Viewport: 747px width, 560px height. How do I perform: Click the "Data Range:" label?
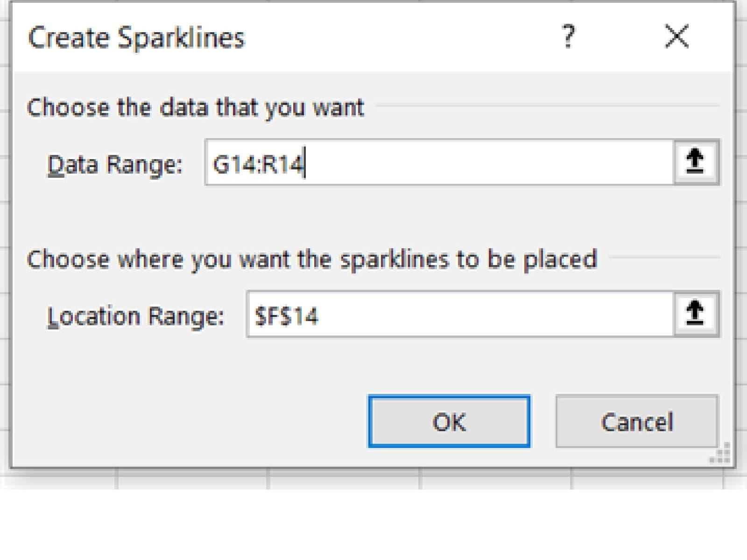click(x=114, y=165)
